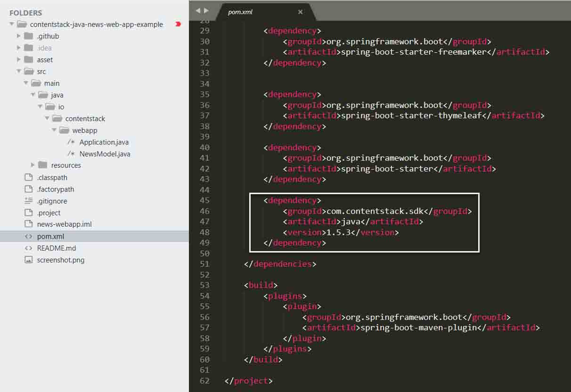The image size is (571, 392).
Task: Click the red marker beside project root folder
Action: pos(178,24)
